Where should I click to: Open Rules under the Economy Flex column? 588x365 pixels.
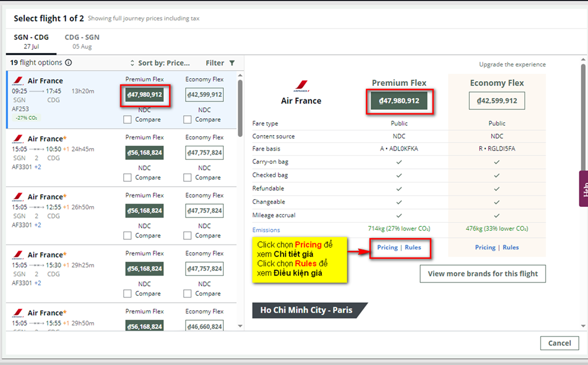click(x=510, y=247)
